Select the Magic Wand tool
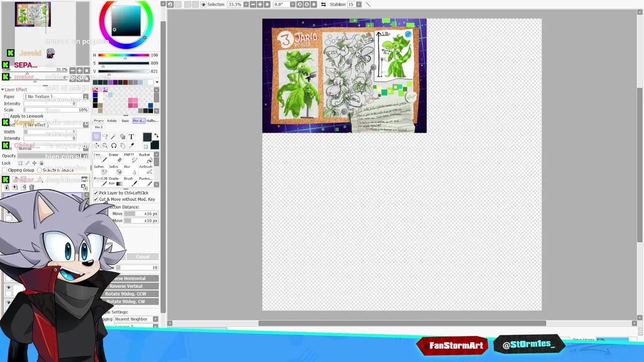 (x=114, y=136)
